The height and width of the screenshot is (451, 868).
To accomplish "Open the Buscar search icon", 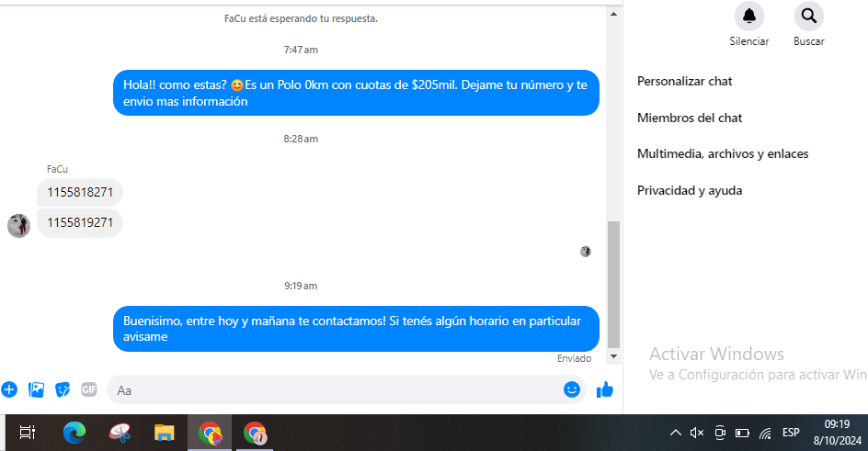I will [809, 16].
